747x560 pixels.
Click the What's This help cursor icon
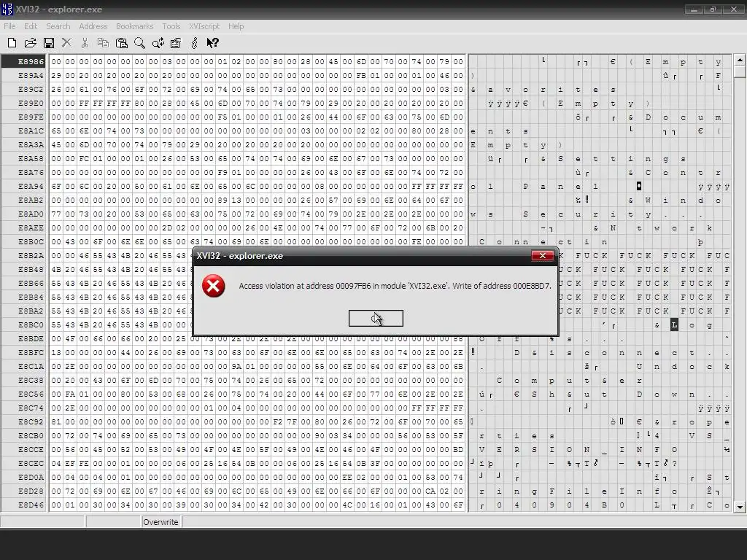tap(212, 43)
